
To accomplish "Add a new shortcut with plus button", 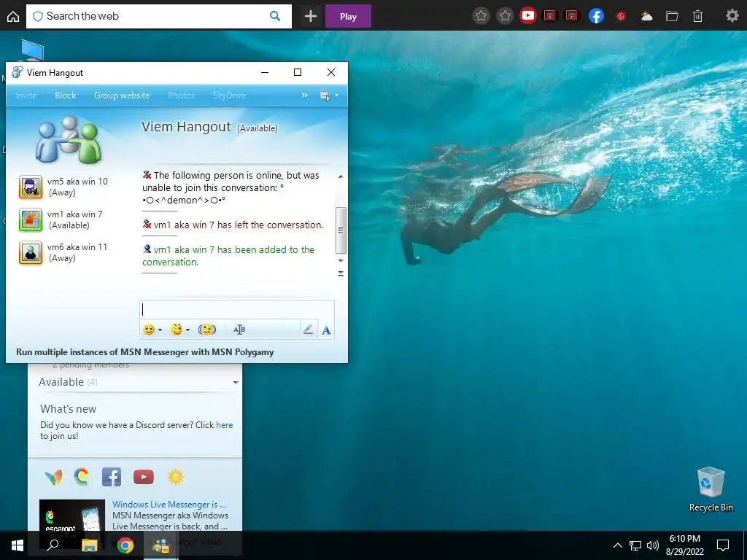I will click(x=311, y=16).
